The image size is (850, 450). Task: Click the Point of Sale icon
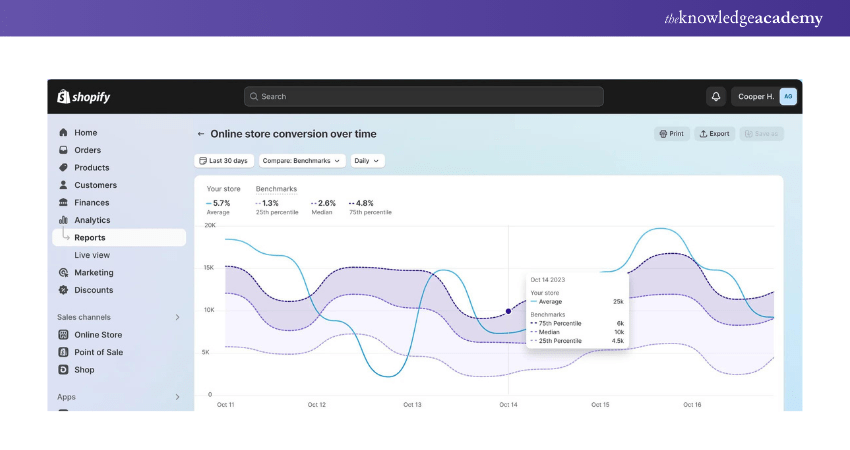(x=63, y=352)
